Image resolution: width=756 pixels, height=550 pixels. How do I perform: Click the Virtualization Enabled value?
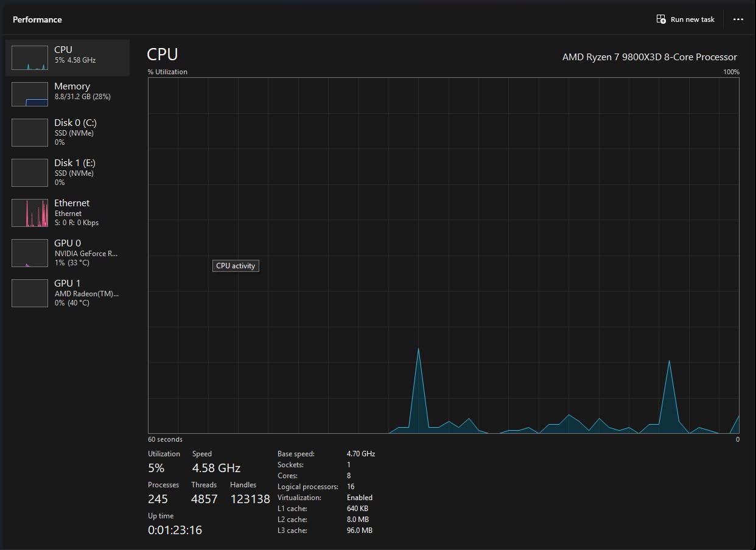pos(360,498)
